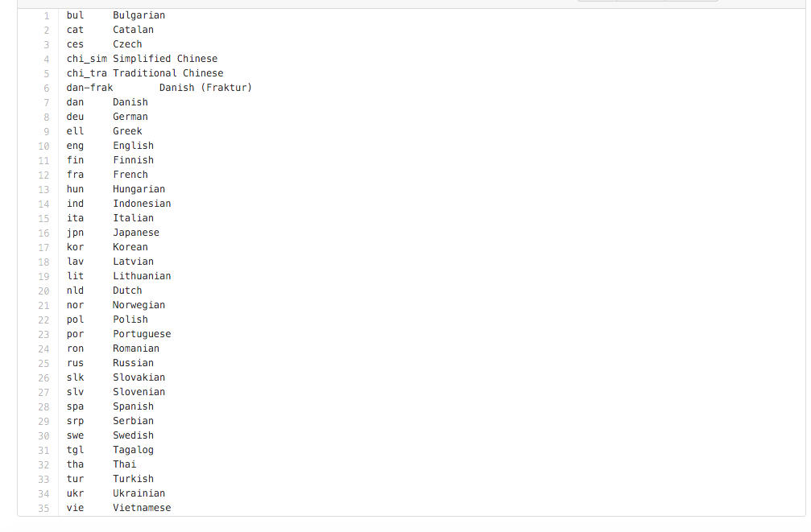
Task: Click line number 9
Action: (47, 132)
